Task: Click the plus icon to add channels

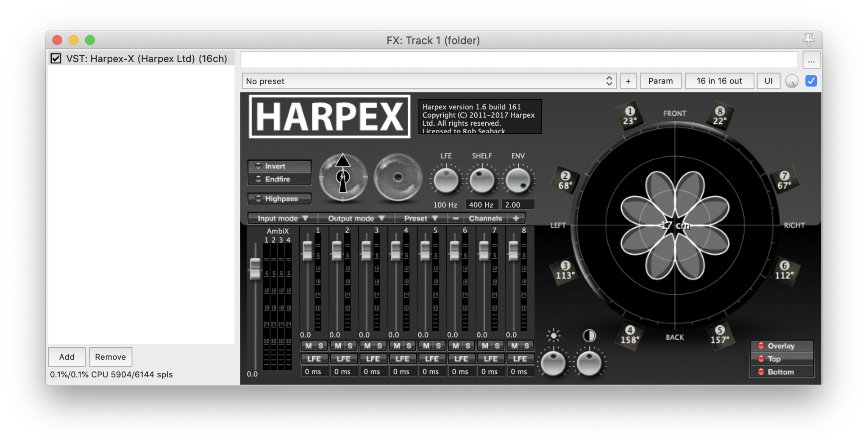Action: [516, 219]
